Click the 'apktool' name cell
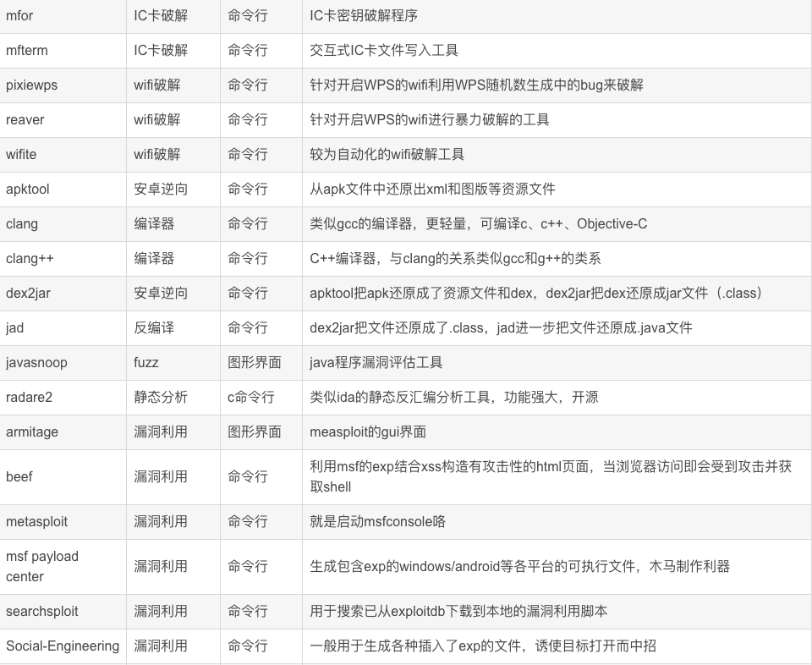 27,189
